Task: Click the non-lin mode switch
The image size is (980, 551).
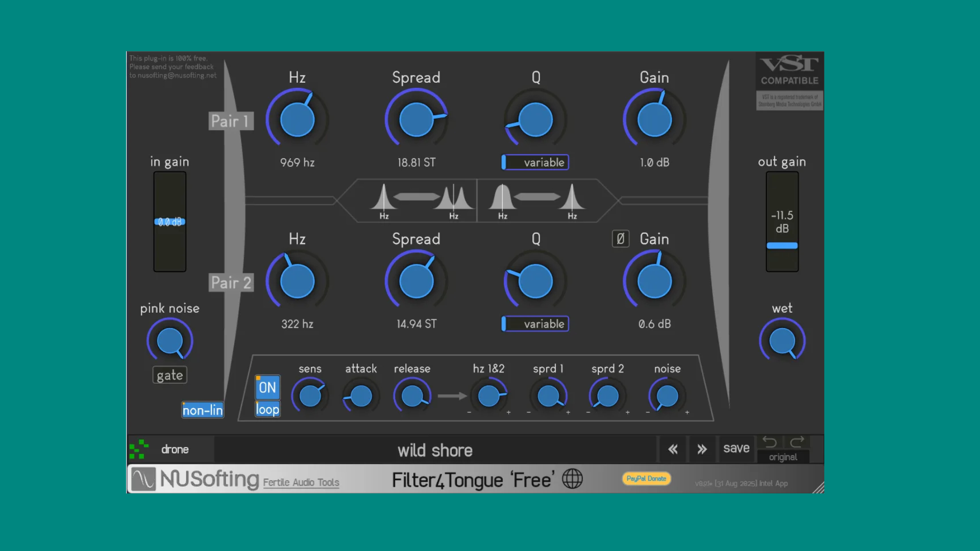Action: [x=202, y=409]
